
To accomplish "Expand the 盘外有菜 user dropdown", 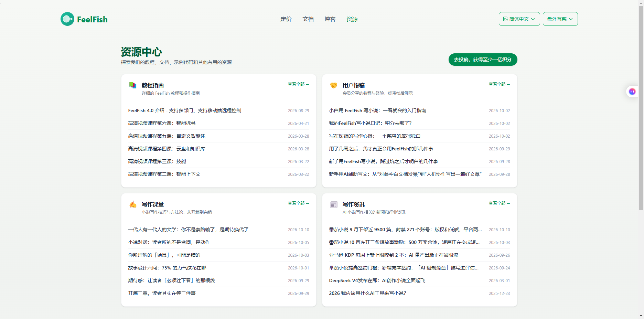I will (x=560, y=19).
